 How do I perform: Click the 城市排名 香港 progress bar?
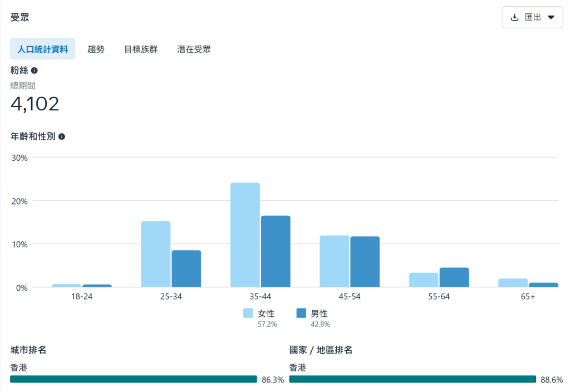134,379
